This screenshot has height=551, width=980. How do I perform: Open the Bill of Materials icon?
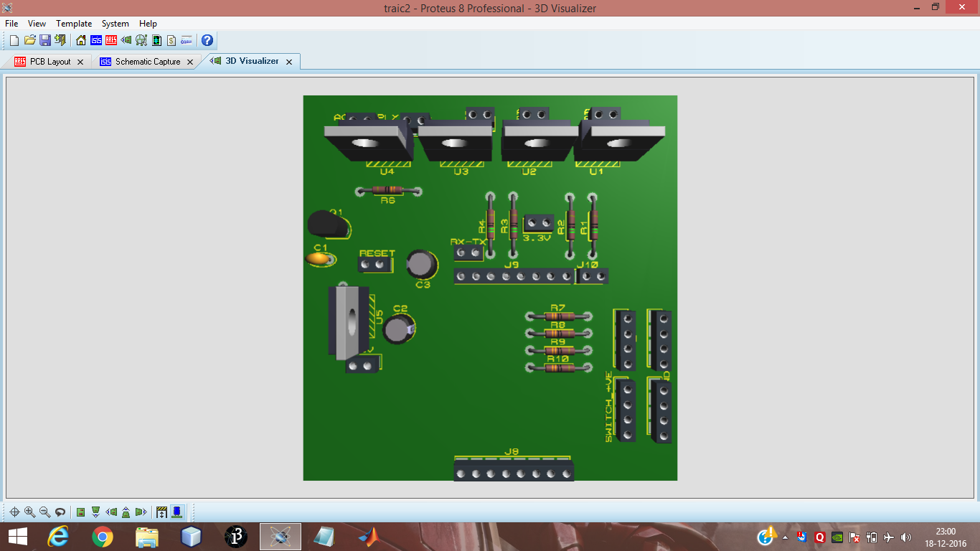pos(171,40)
